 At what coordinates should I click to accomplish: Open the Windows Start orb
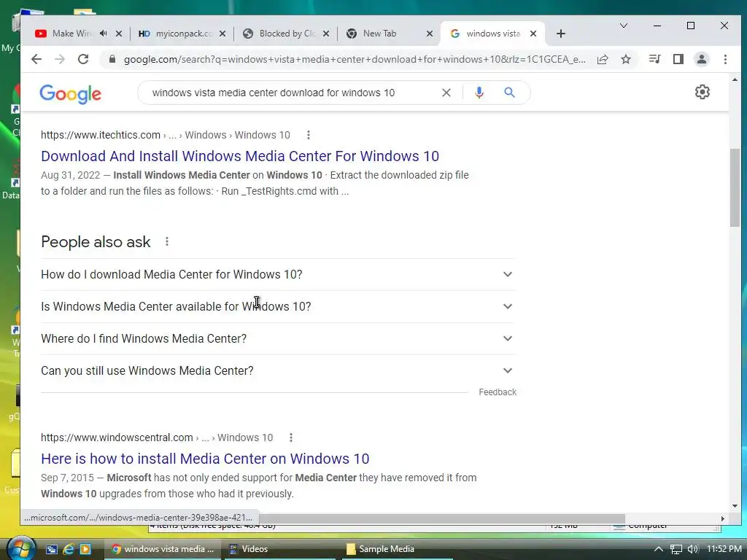[21, 548]
